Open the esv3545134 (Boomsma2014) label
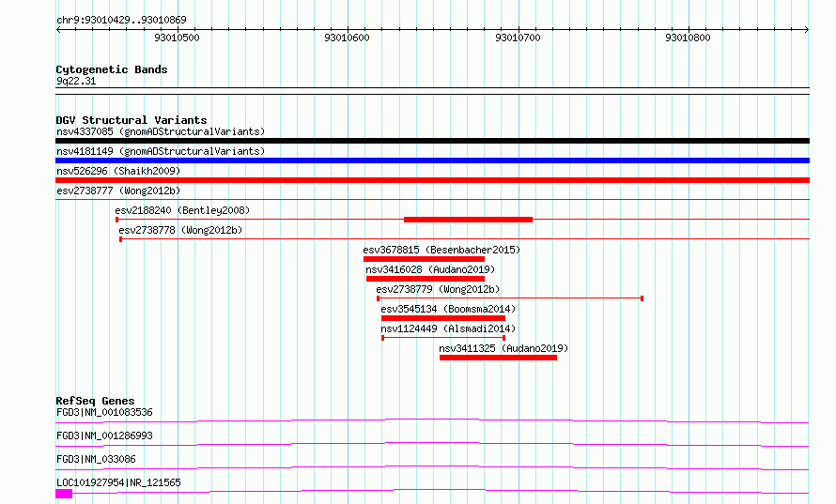The image size is (836, 504). (x=448, y=309)
